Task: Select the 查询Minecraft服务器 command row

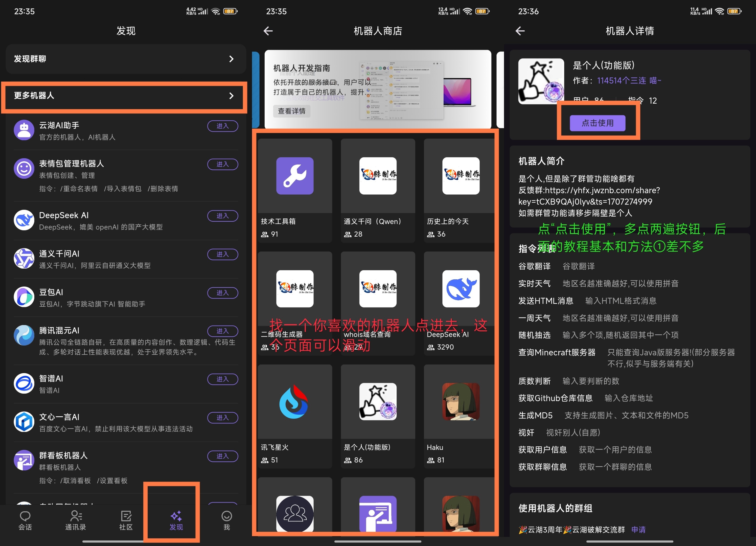Action: [x=629, y=358]
